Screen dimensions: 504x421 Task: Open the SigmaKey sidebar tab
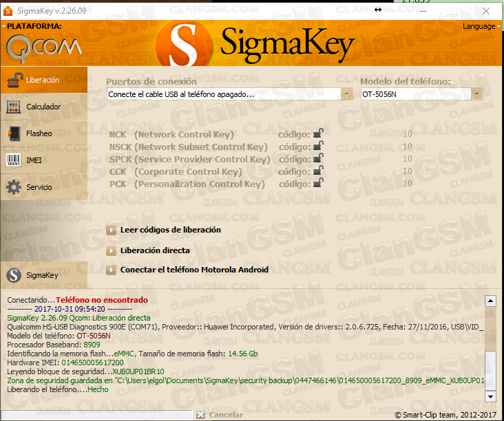click(44, 275)
